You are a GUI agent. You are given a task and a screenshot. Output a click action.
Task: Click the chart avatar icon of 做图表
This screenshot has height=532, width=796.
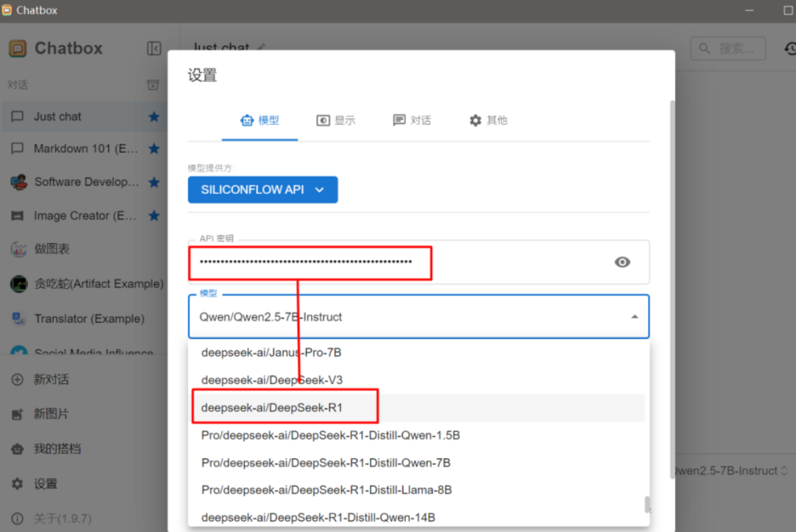tap(18, 249)
